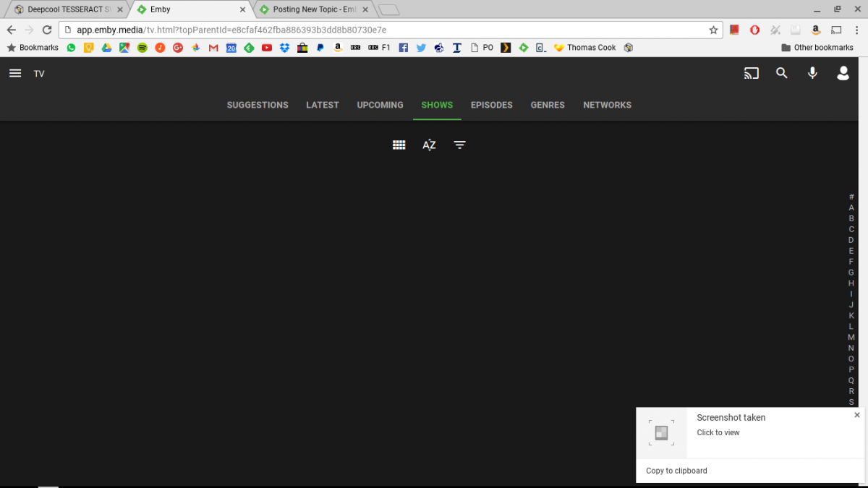
Task: Expand the Other bookmarks folder
Action: (817, 48)
